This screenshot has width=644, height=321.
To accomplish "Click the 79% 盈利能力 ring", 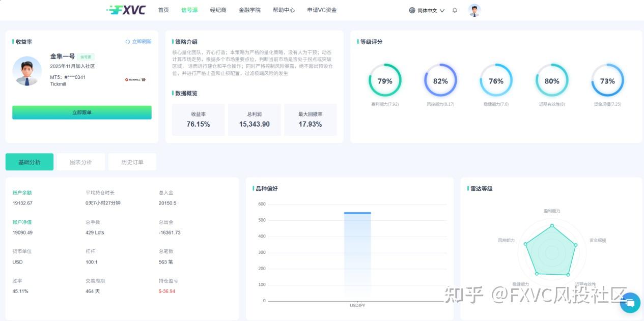I will pyautogui.click(x=385, y=80).
